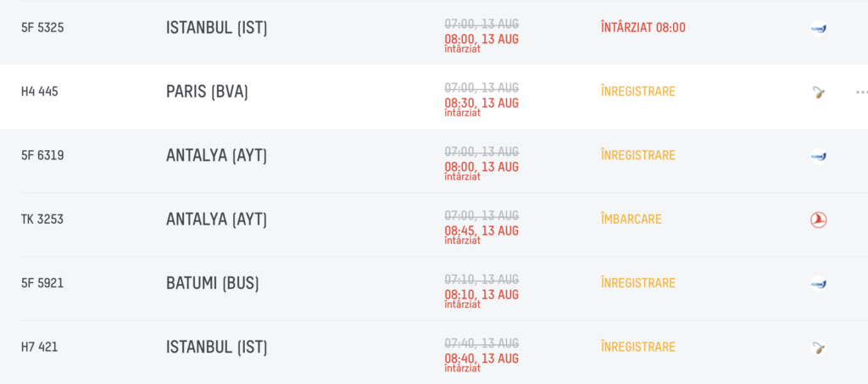868x384 pixels.
Task: Click the airline logo for flight H7 421
Action: pyautogui.click(x=818, y=348)
